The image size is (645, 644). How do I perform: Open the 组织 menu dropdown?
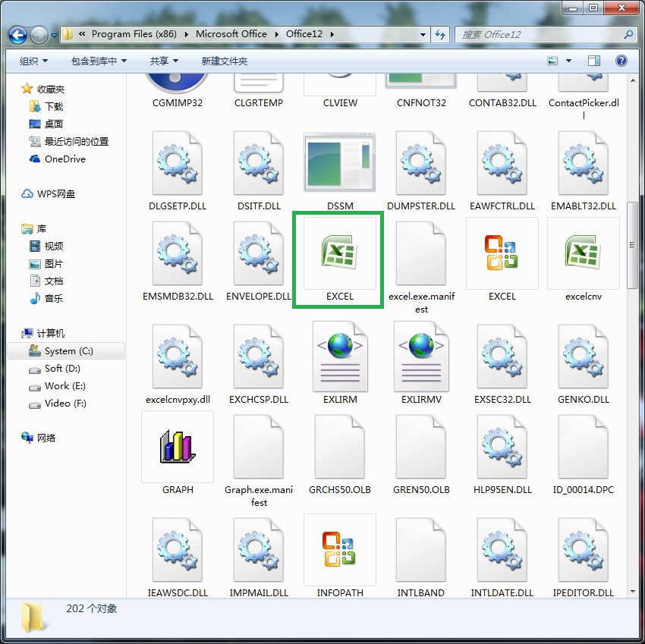tap(33, 61)
